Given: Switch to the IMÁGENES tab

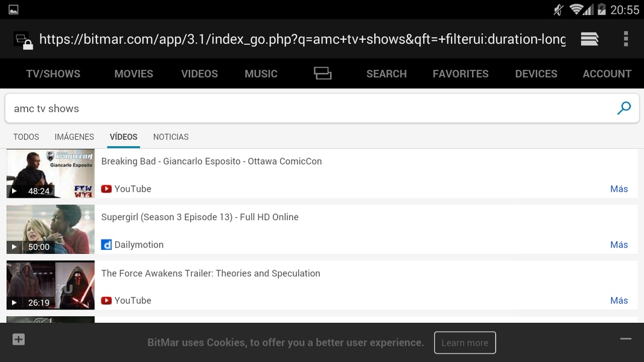Looking at the screenshot, I should point(74,137).
